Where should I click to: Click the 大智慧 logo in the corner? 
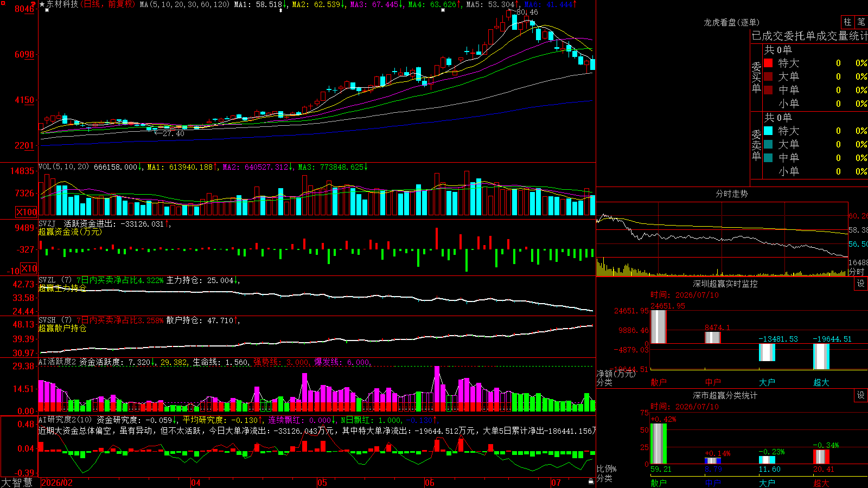pyautogui.click(x=17, y=482)
